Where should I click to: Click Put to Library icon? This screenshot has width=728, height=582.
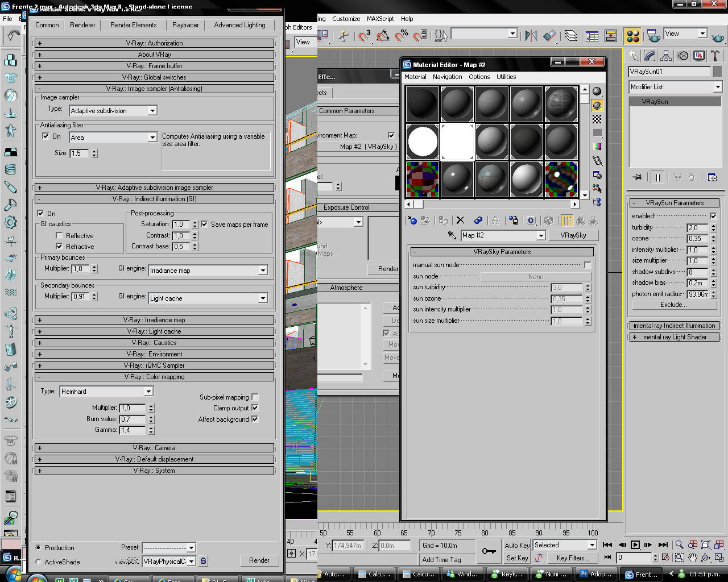pos(514,221)
